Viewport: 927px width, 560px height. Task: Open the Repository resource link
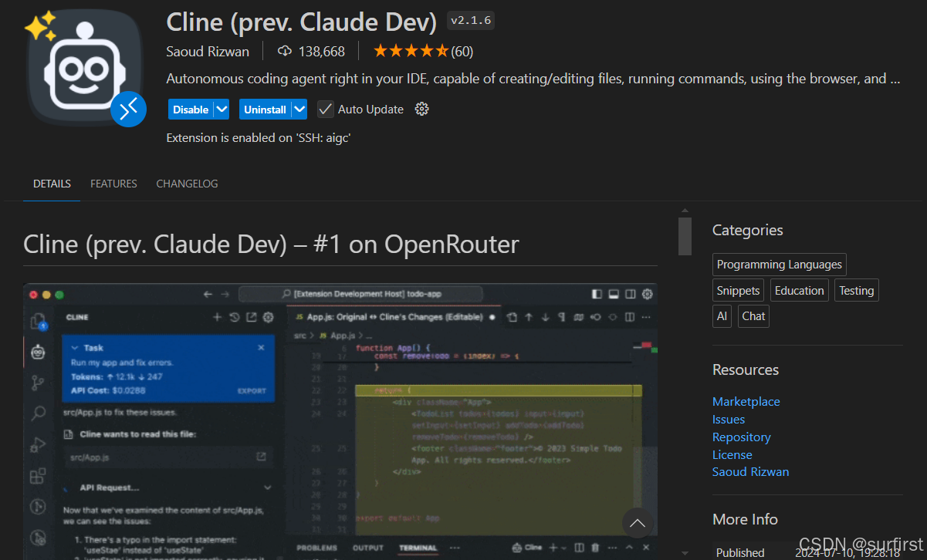pyautogui.click(x=741, y=437)
